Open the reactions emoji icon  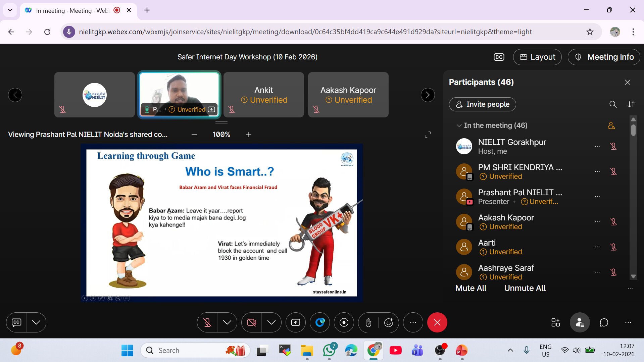[389, 322]
